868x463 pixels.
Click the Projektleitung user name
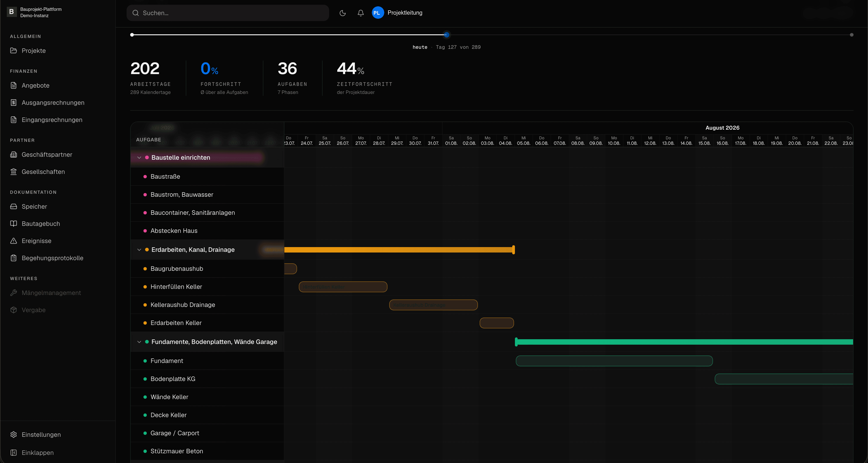405,13
